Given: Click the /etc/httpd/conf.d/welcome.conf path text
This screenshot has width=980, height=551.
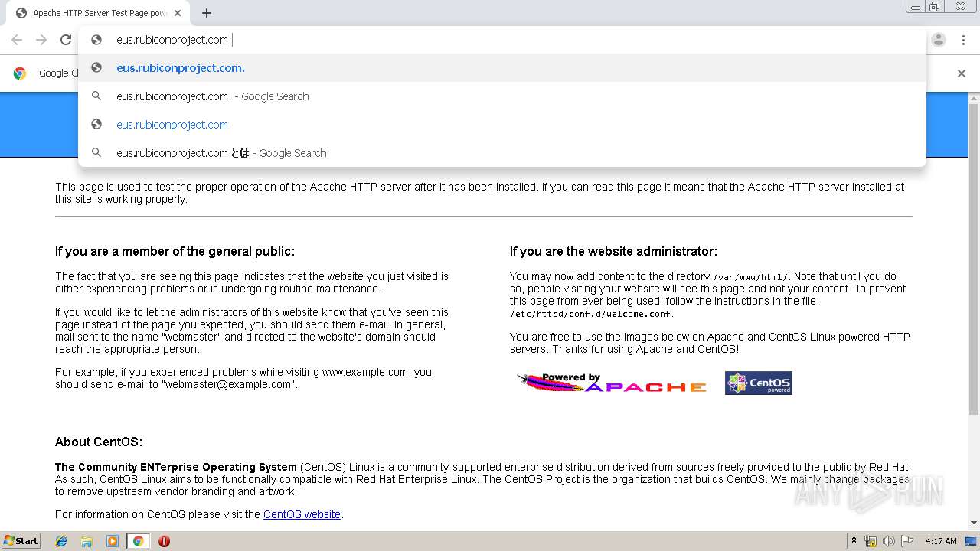Looking at the screenshot, I should point(590,314).
